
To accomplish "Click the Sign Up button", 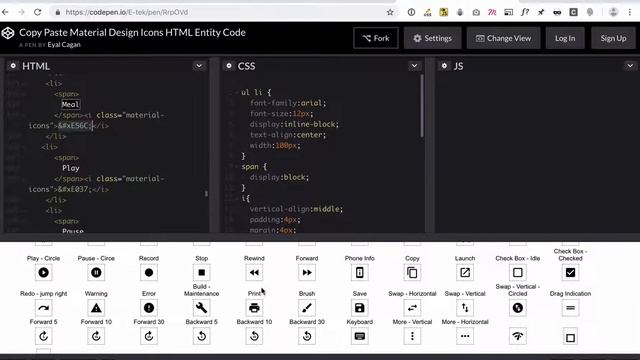I will tap(613, 38).
